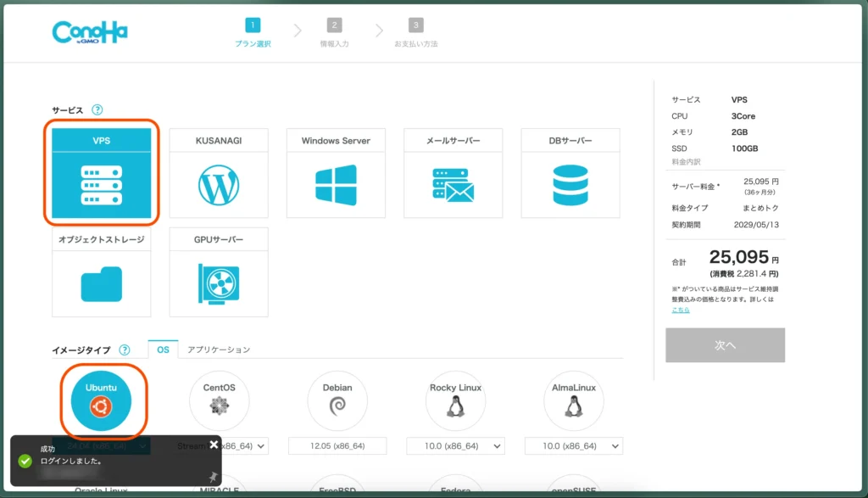This screenshot has height=498, width=868.
Task: Select the DBサーバー service card
Action: pos(570,173)
